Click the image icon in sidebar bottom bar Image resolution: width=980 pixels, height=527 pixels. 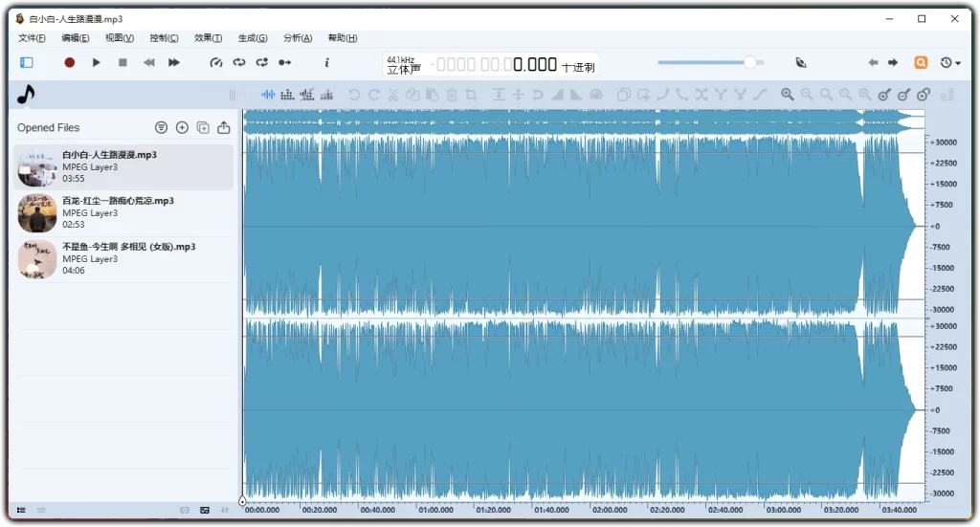click(x=205, y=510)
